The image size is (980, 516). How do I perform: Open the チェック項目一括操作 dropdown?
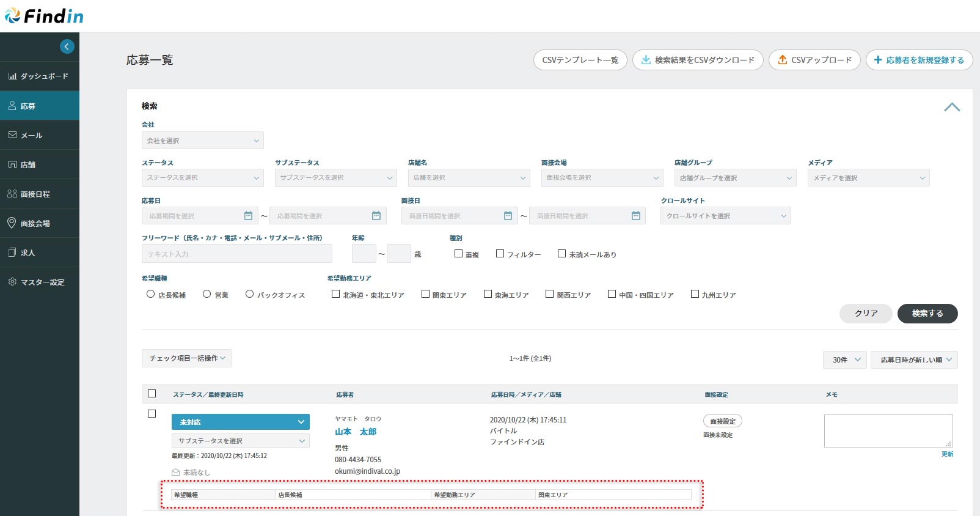tap(186, 358)
